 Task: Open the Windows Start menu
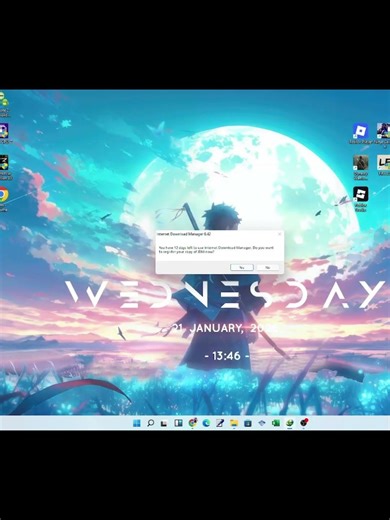pyautogui.click(x=137, y=423)
